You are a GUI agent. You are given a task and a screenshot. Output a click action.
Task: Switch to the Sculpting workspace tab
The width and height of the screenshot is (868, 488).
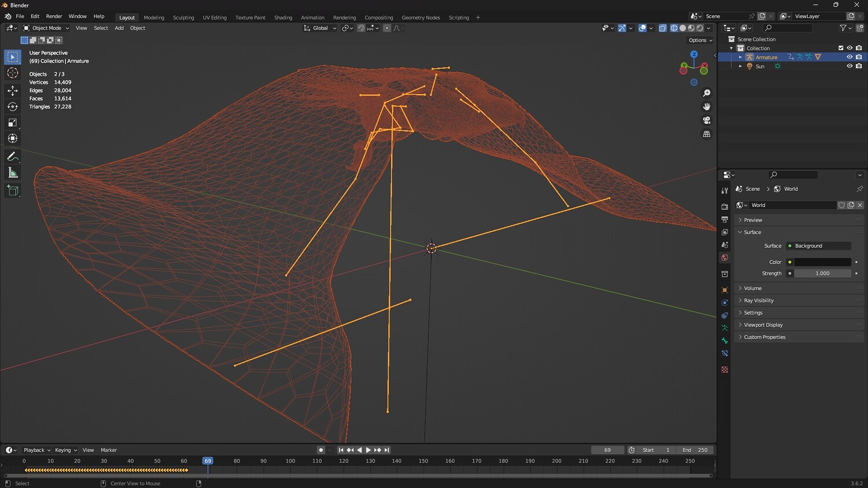click(183, 17)
